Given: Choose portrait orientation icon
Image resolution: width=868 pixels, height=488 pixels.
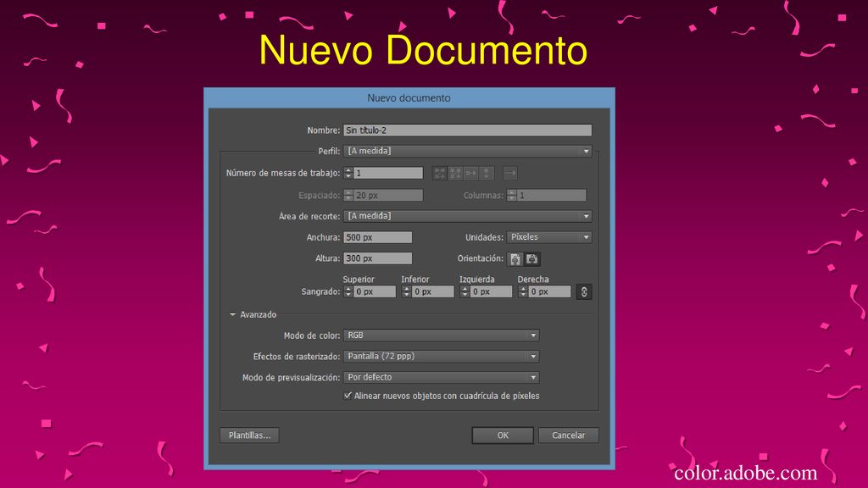Looking at the screenshot, I should 515,259.
